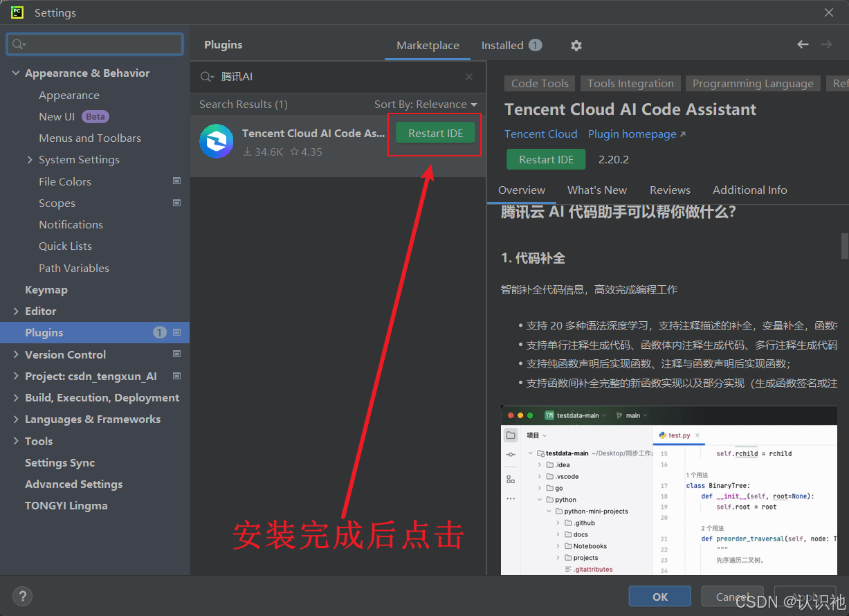Click the Beta badge next to New UI
This screenshot has width=849, height=616.
[95, 116]
